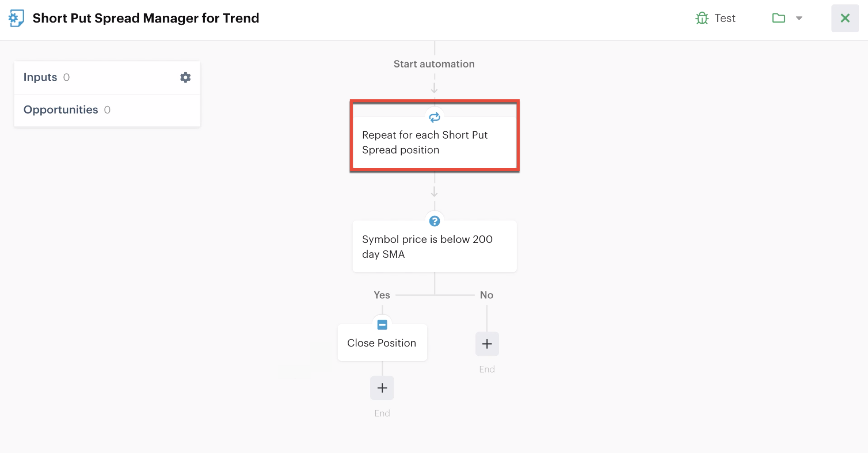Screen dimensions: 868x453
Task: Open the green folder icon
Action: point(778,18)
